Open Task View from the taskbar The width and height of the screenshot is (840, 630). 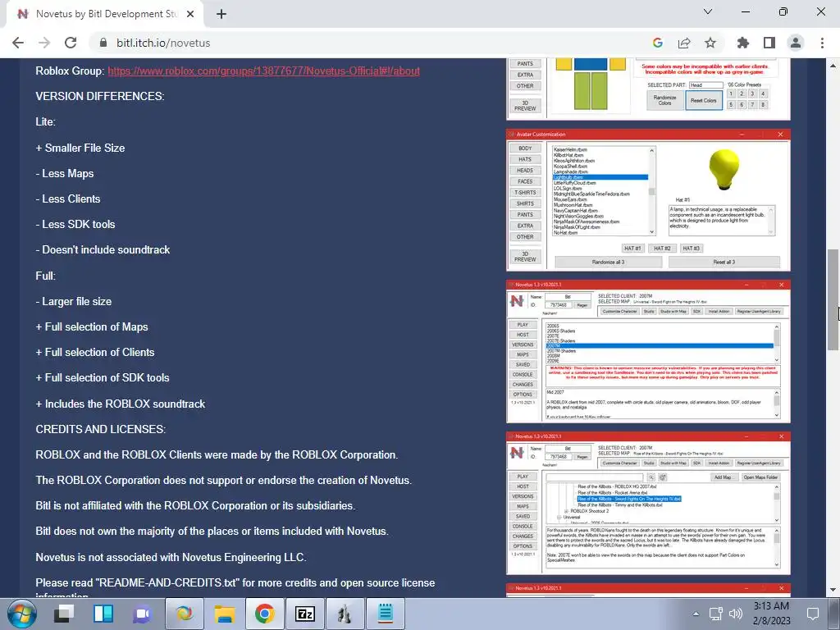click(x=64, y=614)
